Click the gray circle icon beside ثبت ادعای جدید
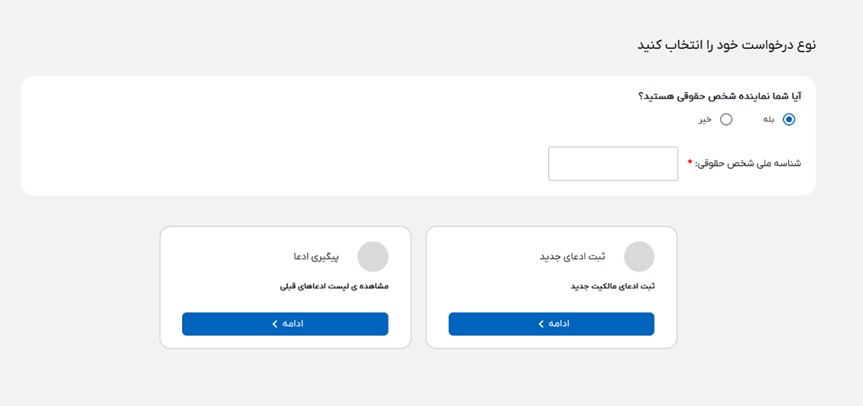This screenshot has height=406, width=863. click(x=639, y=257)
